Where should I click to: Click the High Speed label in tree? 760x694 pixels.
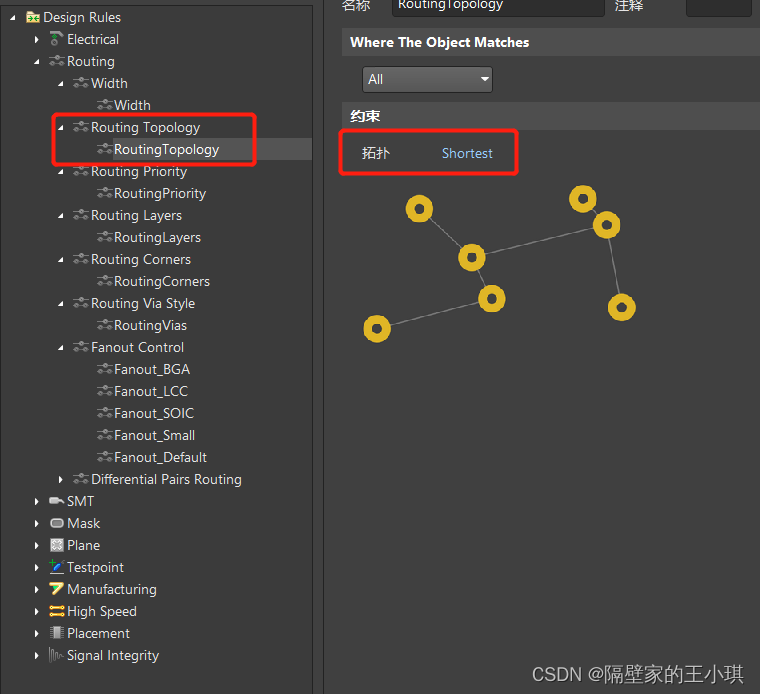coord(102,612)
